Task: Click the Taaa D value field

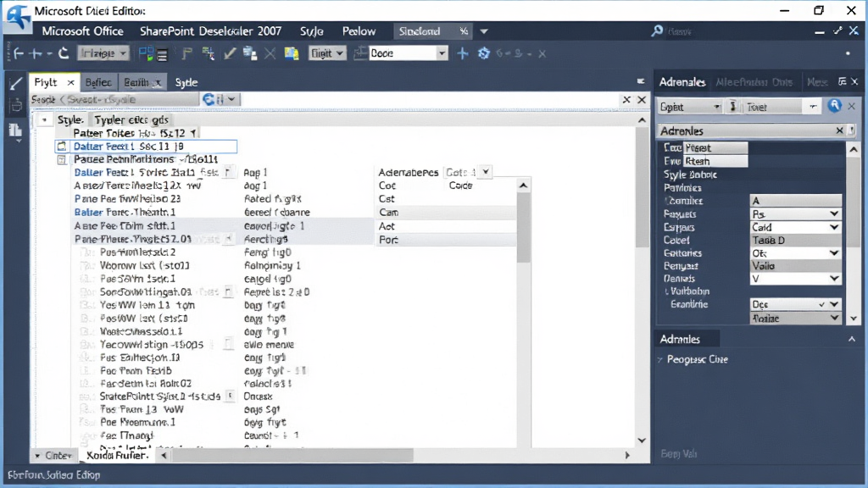Action: point(795,240)
